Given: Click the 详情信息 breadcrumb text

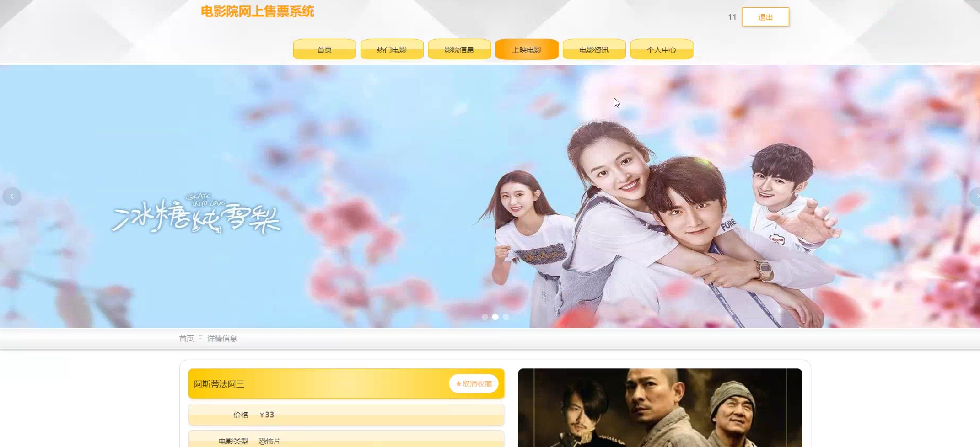Looking at the screenshot, I should 222,339.
